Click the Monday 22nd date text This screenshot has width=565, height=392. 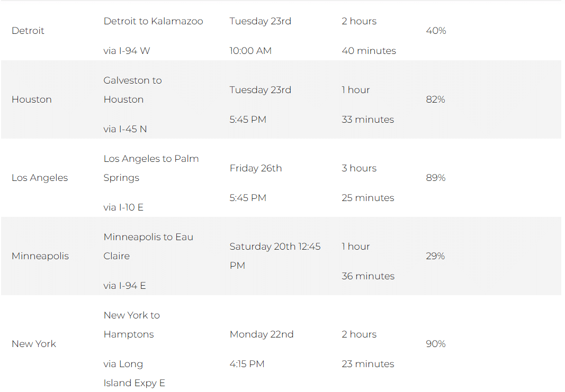262,334
